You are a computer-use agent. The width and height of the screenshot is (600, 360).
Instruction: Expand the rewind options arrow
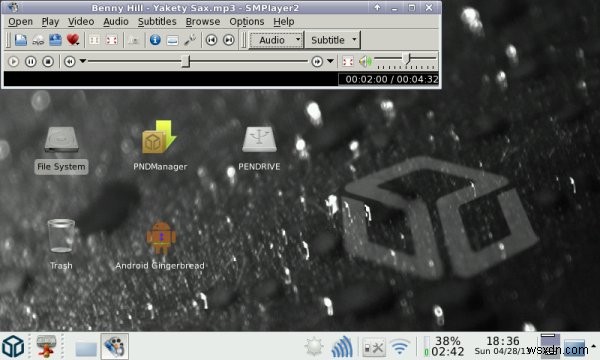click(83, 61)
